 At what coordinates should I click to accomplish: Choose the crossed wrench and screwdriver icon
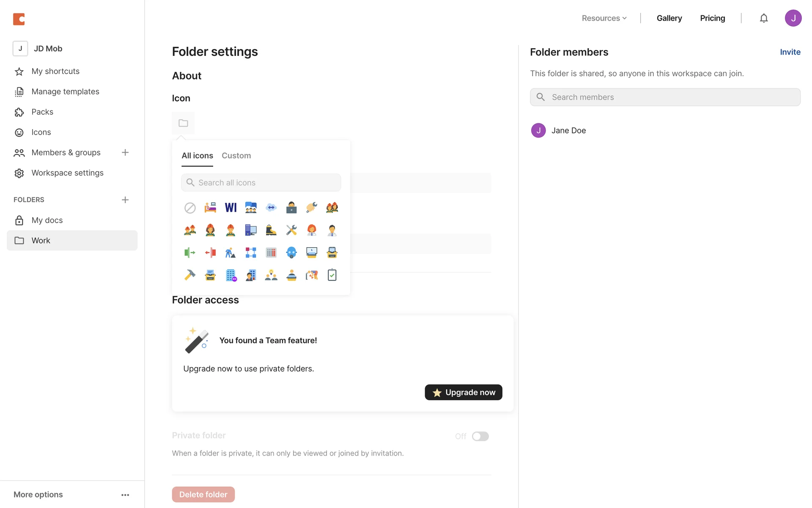pyautogui.click(x=291, y=230)
